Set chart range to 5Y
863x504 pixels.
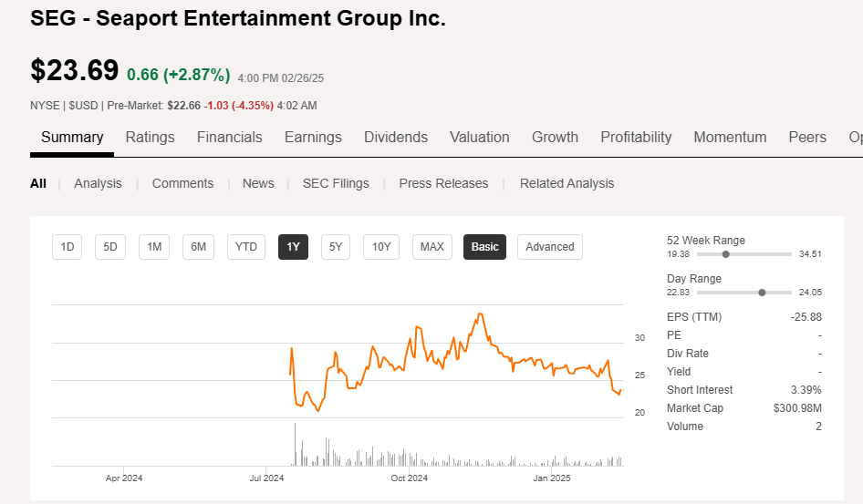point(336,247)
